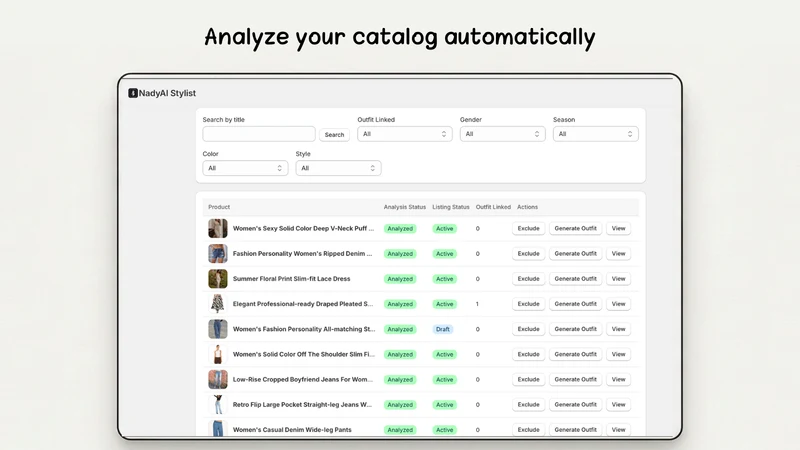View Summer Floral Print Lace Dress

(618, 279)
